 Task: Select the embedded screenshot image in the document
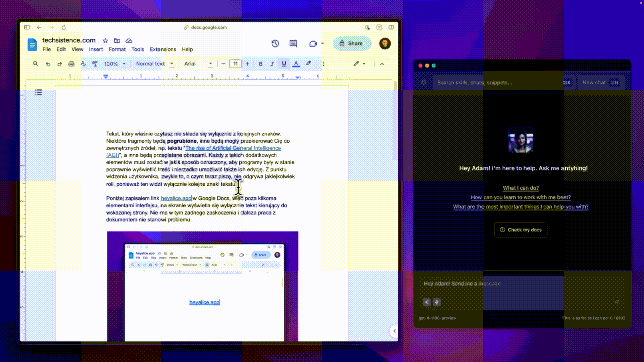pos(202,287)
